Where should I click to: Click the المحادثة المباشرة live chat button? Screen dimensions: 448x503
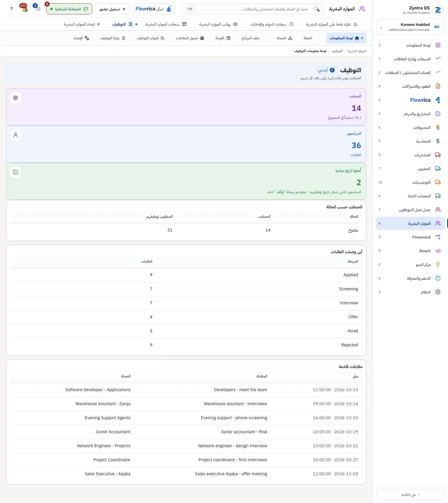pyautogui.click(x=69, y=9)
